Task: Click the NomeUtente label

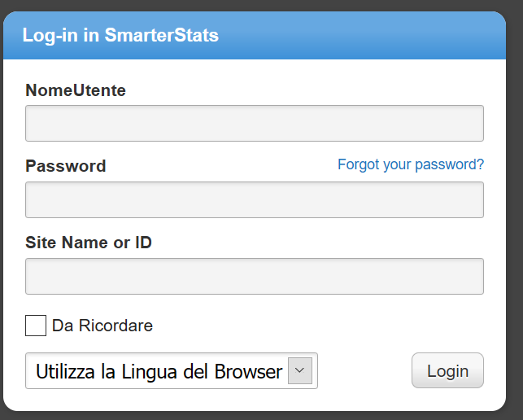Action: coord(76,90)
